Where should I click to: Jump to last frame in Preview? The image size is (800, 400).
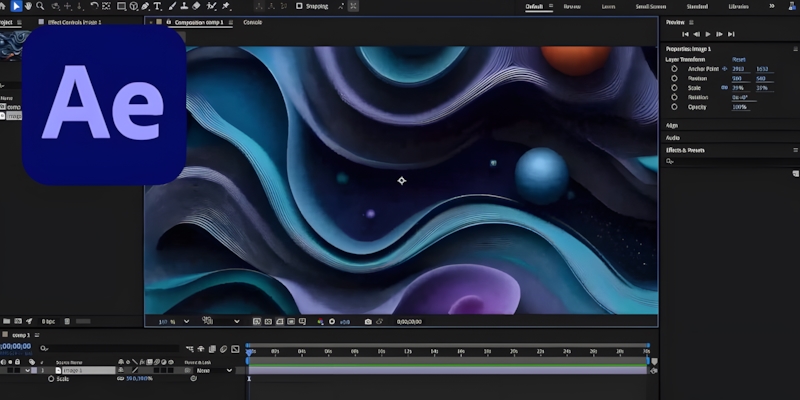click(x=731, y=34)
